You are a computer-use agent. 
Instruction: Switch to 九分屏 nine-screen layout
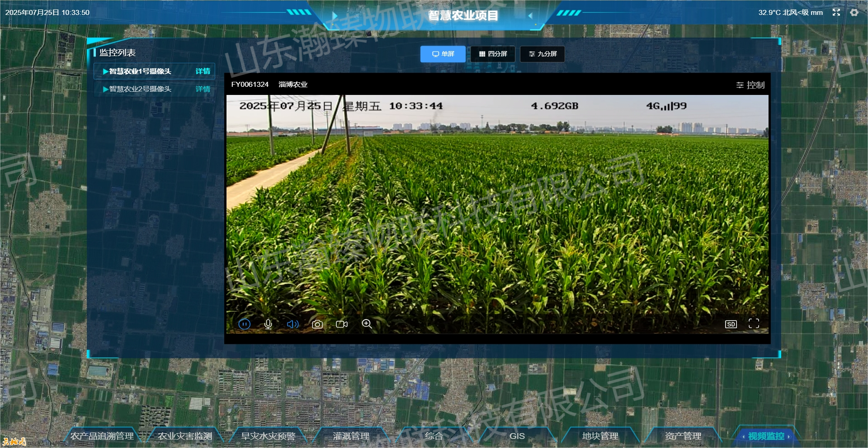click(x=542, y=54)
